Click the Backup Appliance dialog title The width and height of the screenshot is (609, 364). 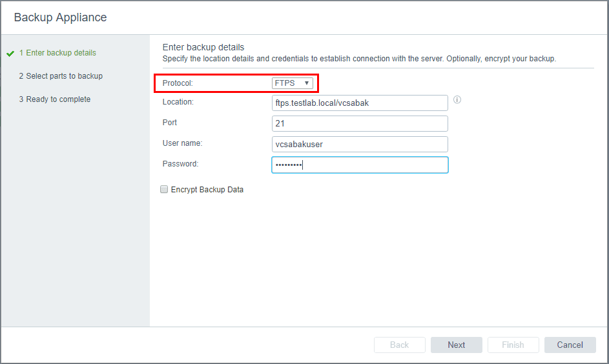tap(60, 17)
